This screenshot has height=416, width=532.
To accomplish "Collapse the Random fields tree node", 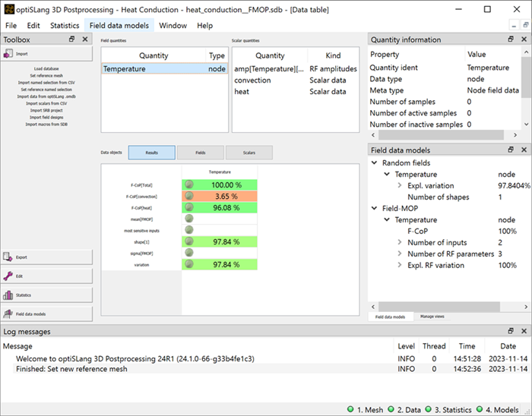I will point(375,164).
